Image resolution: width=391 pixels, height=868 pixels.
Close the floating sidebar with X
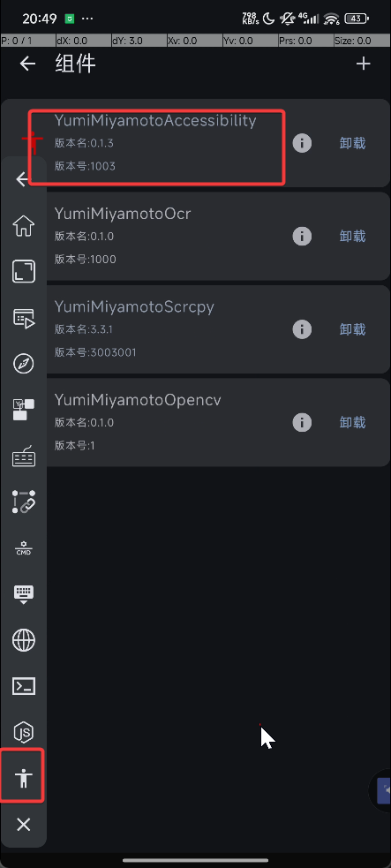(x=23, y=825)
